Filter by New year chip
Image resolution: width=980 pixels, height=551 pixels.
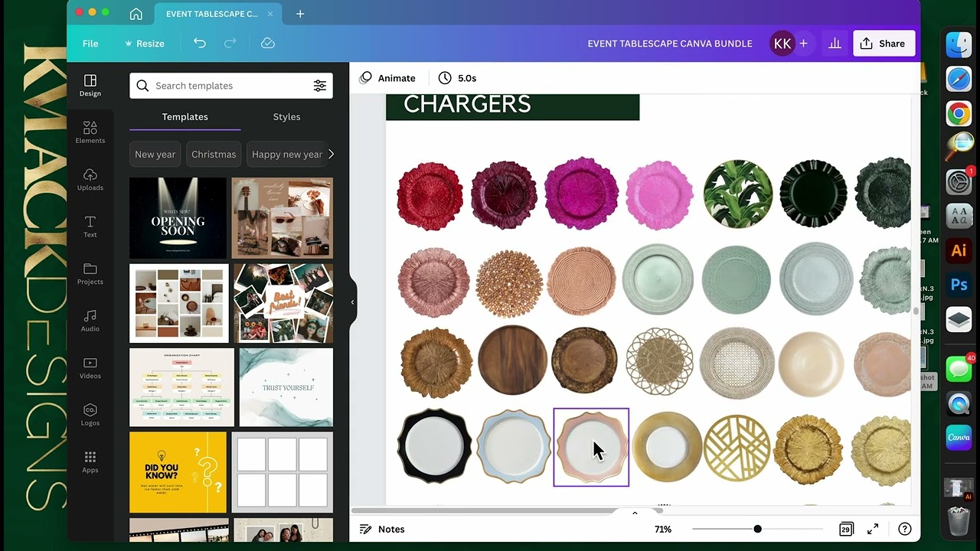pos(155,154)
